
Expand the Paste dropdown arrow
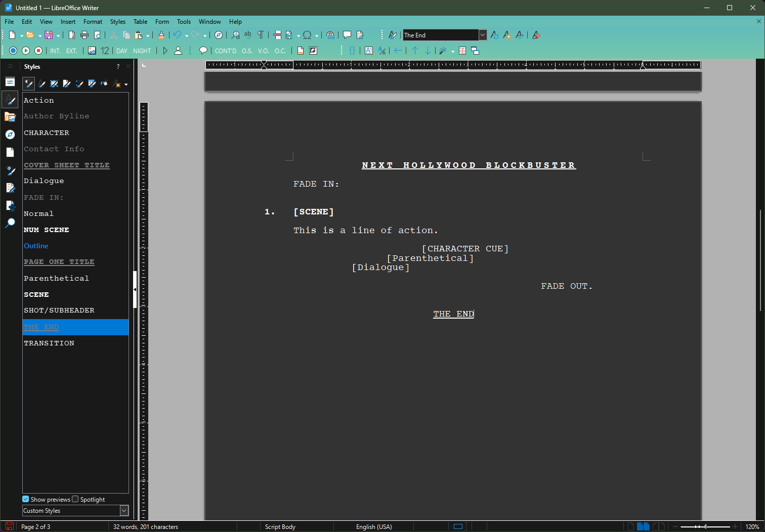(148, 35)
